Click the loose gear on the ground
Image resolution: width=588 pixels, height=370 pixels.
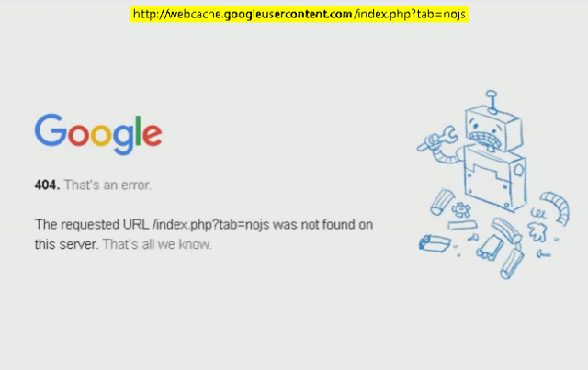461,210
